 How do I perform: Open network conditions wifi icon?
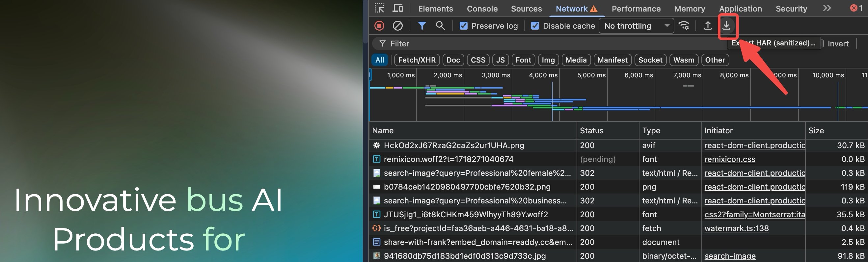[x=684, y=26]
